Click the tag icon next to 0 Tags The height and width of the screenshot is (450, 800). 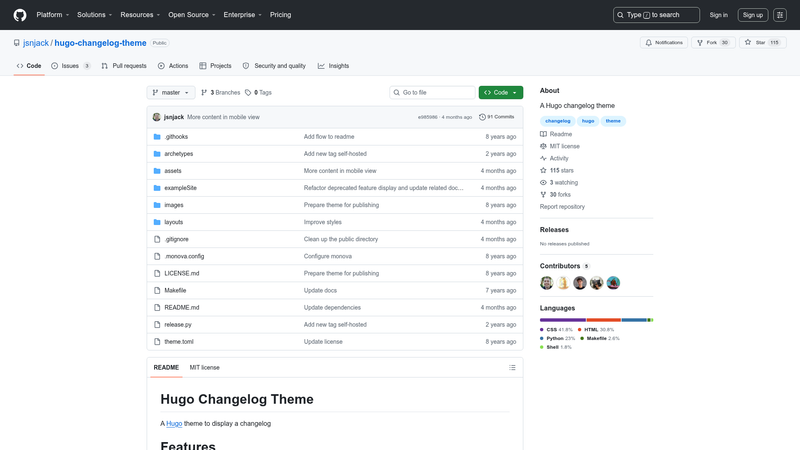[x=248, y=92]
